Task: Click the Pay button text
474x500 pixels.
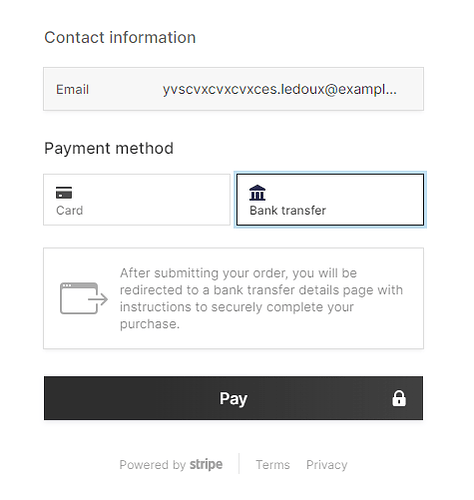Action: coord(233,398)
